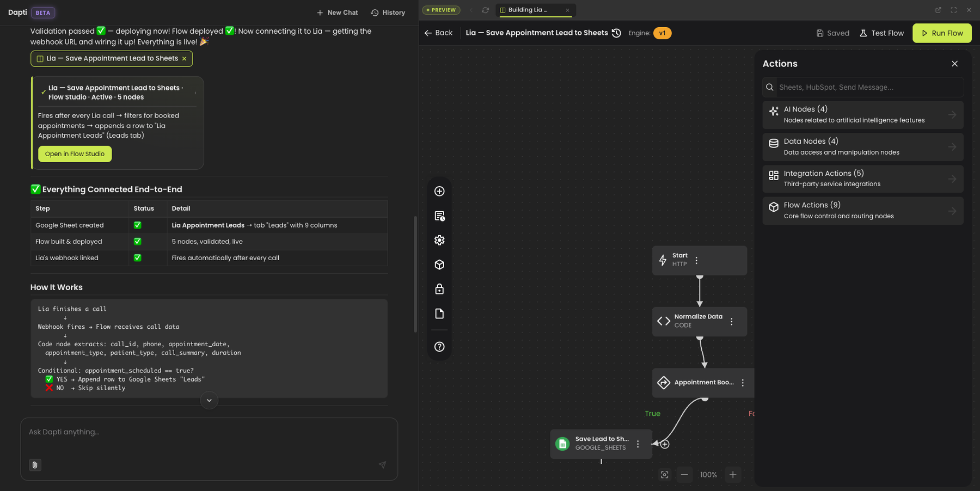Image resolution: width=980 pixels, height=491 pixels.
Task: Open flow settings gear in the vertical toolbar
Action: click(x=439, y=240)
